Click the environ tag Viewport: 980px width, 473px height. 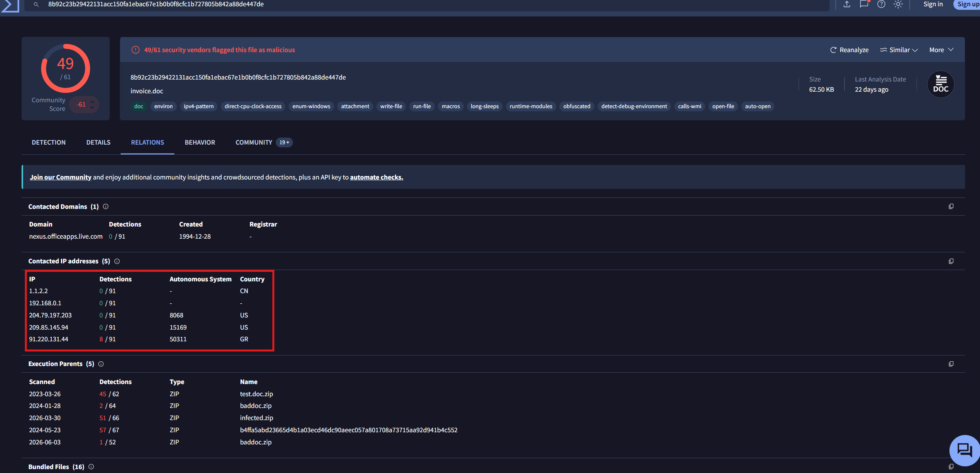(163, 106)
